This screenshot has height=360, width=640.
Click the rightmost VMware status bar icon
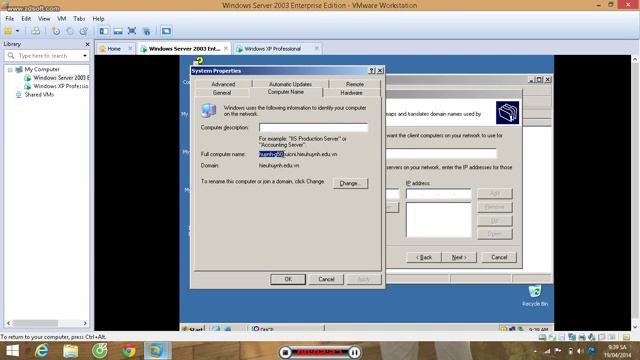click(627, 337)
